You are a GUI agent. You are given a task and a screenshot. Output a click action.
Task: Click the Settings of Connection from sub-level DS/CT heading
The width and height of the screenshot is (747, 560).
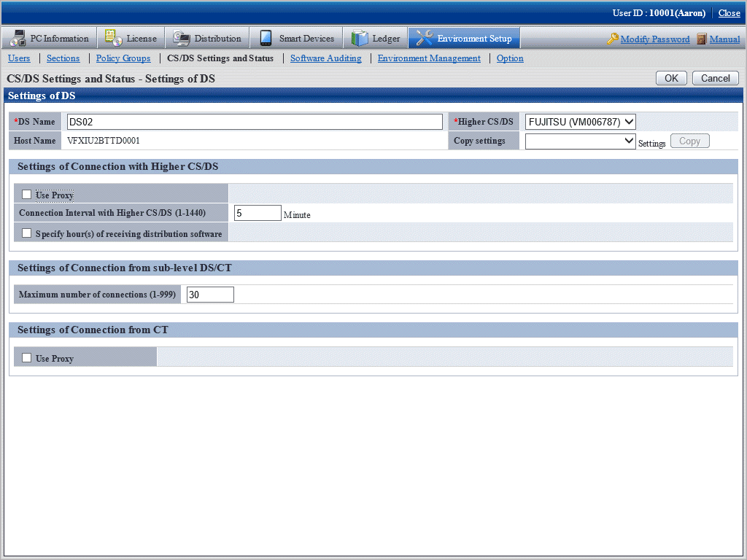124,268
